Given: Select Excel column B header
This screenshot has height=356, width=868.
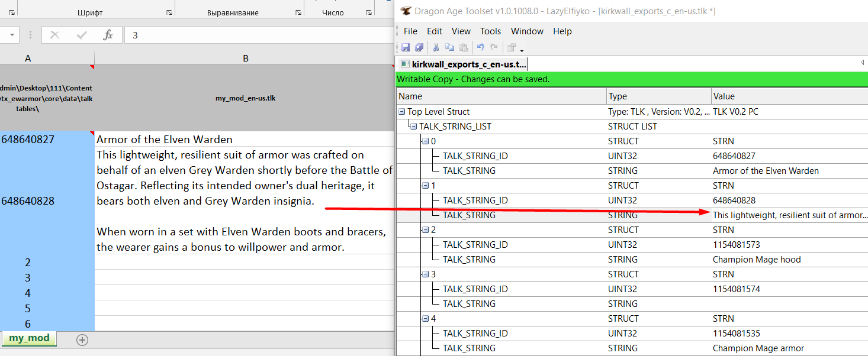Looking at the screenshot, I should click(x=245, y=58).
